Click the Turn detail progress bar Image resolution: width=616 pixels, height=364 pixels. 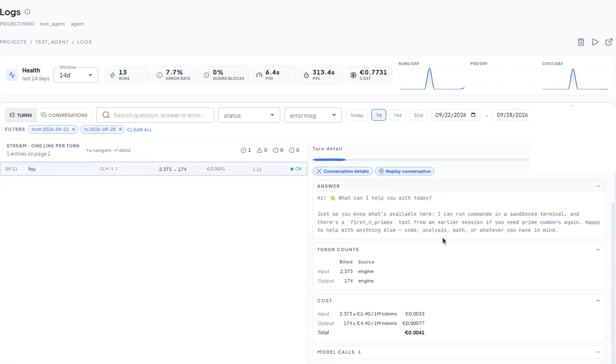click(x=421, y=159)
